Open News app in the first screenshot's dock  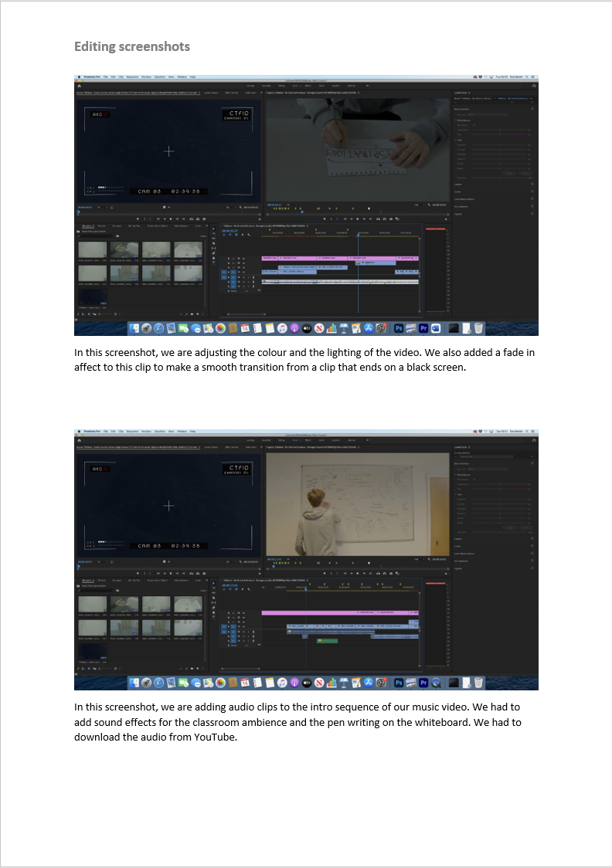[x=319, y=328]
